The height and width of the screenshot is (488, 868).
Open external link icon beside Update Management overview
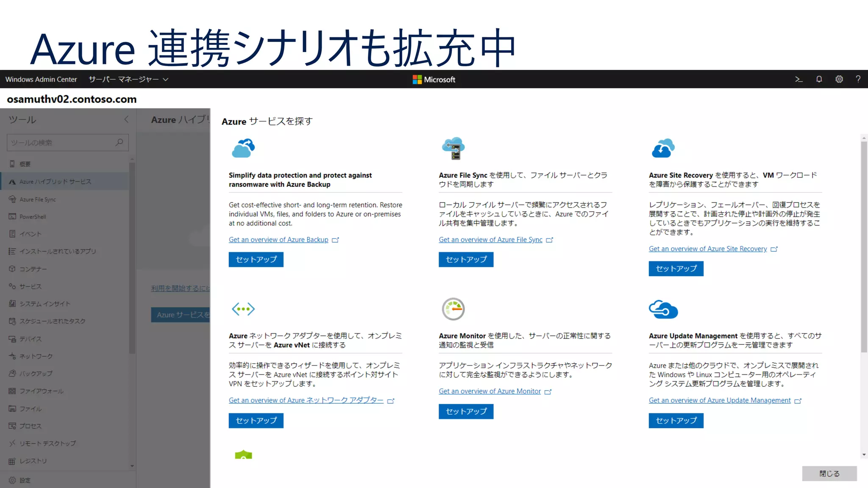click(x=798, y=401)
